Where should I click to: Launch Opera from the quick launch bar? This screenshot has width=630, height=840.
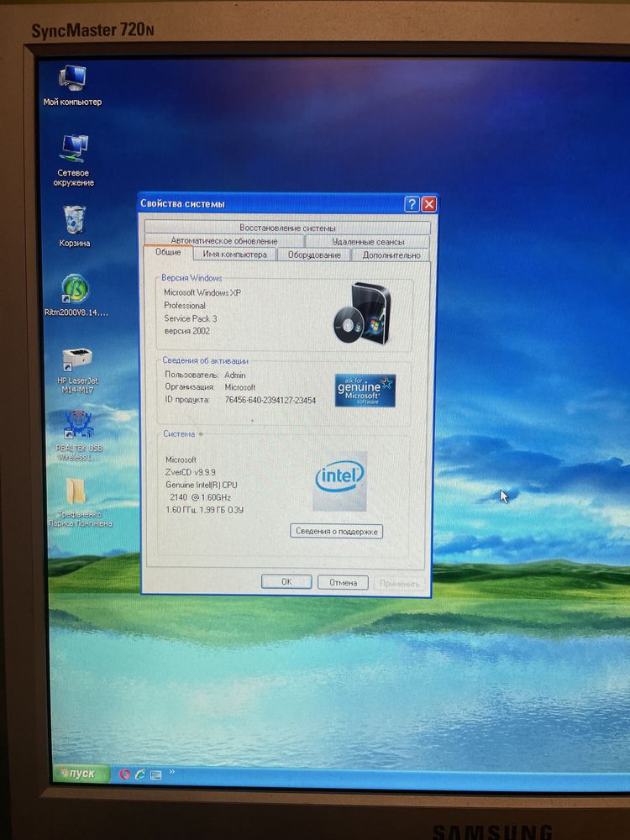(x=124, y=774)
